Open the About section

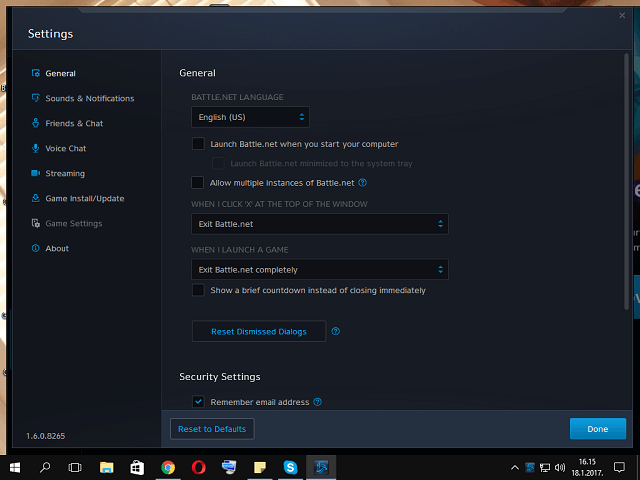coord(57,249)
